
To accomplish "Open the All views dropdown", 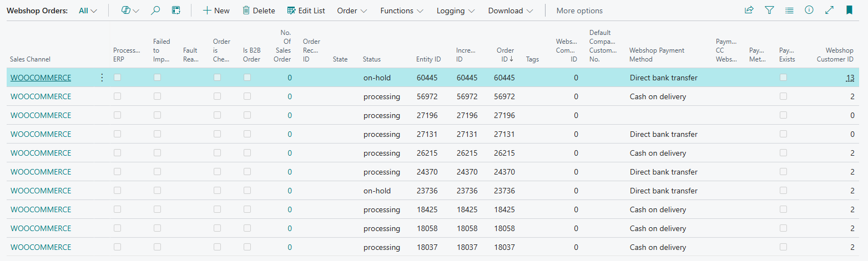I will [x=88, y=11].
